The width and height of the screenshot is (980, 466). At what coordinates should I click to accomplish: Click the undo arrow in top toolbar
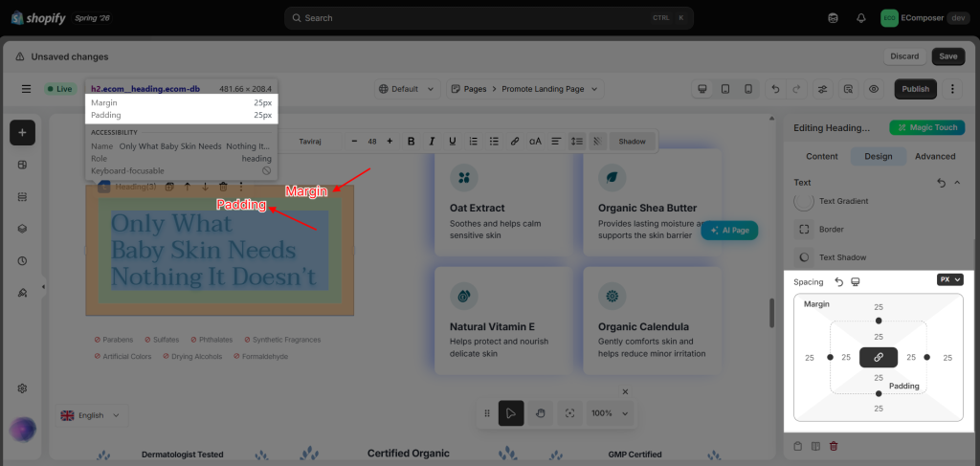[775, 89]
